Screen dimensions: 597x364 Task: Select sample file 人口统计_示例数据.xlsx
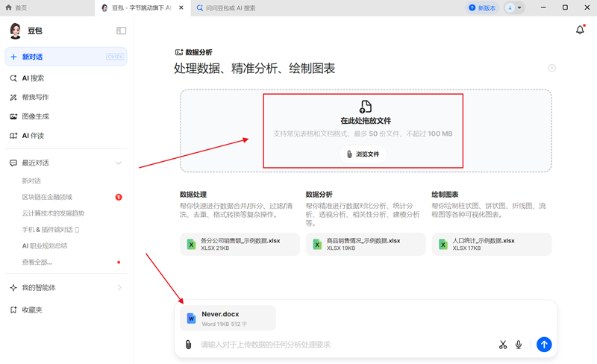(x=492, y=244)
